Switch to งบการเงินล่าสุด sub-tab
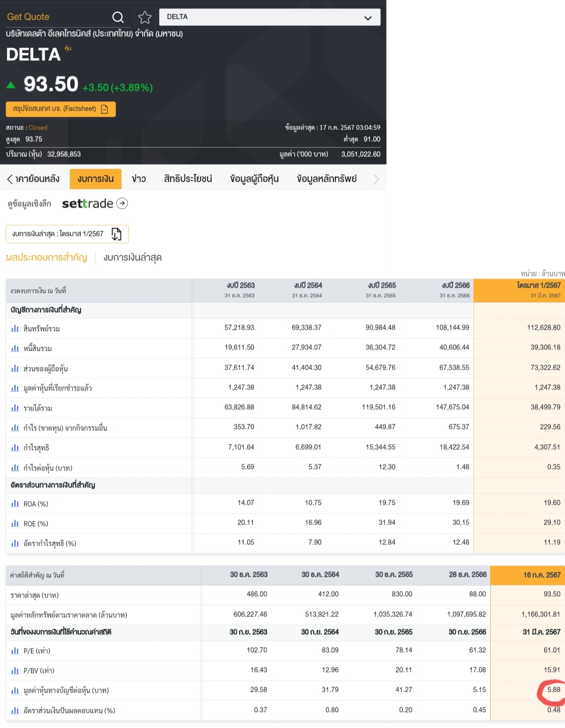 tap(133, 258)
